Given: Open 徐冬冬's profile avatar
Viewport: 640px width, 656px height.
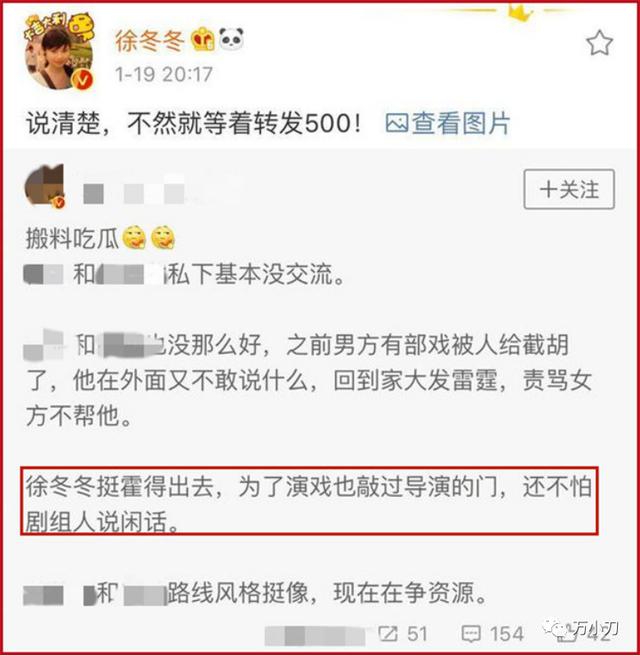Looking at the screenshot, I should point(59,53).
